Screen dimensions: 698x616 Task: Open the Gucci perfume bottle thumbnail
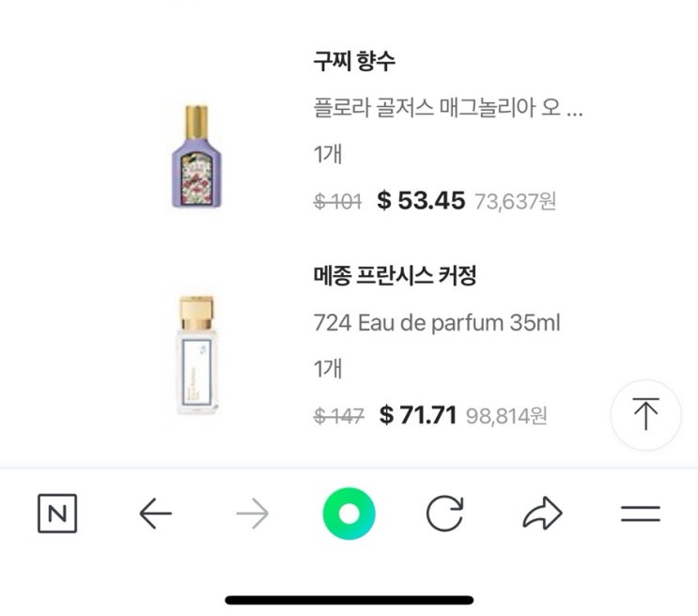tap(196, 155)
